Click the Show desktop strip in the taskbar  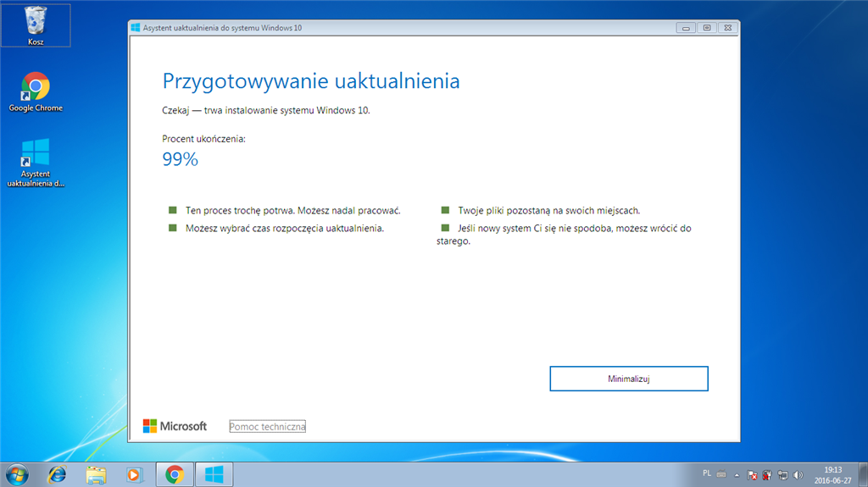864,475
